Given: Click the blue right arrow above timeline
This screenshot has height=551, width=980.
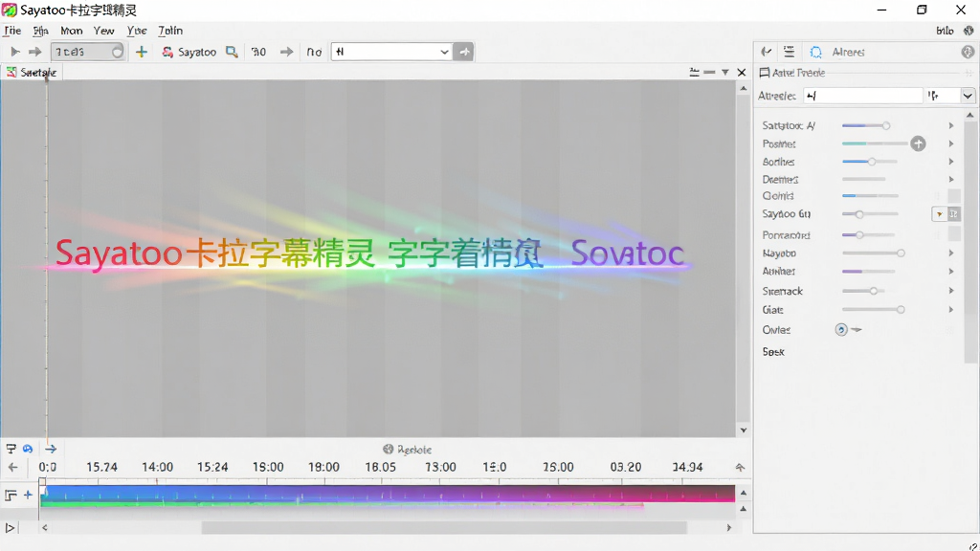Looking at the screenshot, I should [51, 449].
